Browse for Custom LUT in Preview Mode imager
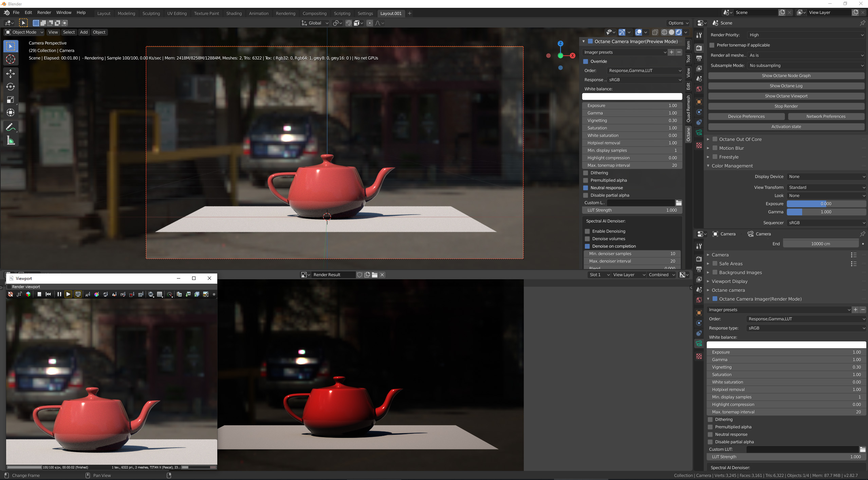The image size is (868, 480). pyautogui.click(x=679, y=203)
